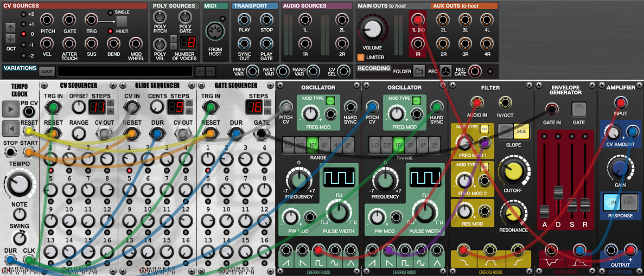Select EXPO amplifier response
Screen dimensions: 644x276
629,203
